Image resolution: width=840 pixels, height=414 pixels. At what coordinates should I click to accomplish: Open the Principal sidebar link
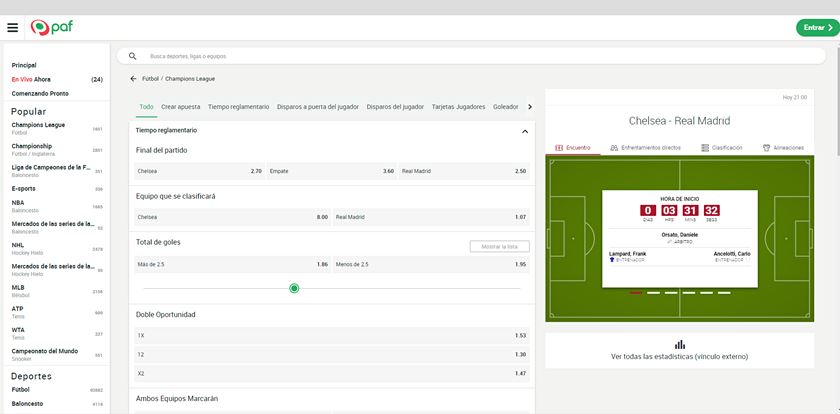click(24, 65)
